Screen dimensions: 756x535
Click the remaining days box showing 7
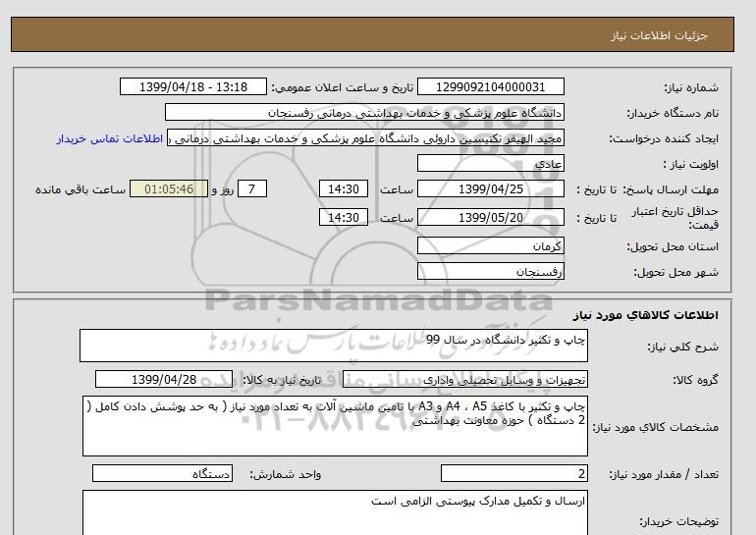coord(251,188)
